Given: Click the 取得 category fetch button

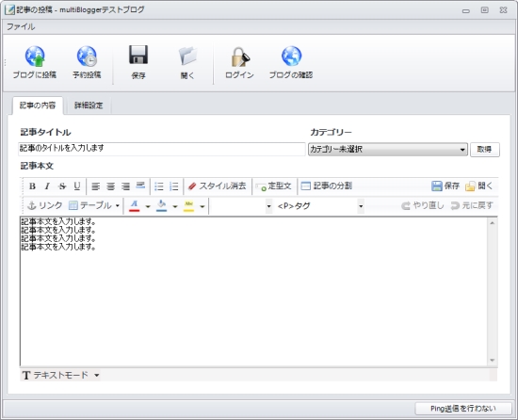Looking at the screenshot, I should pyautogui.click(x=485, y=149).
